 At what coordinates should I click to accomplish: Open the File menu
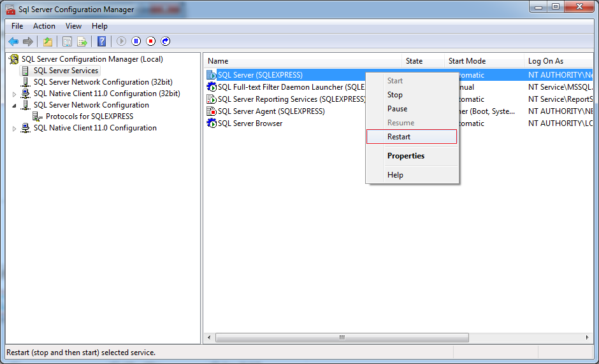tap(17, 26)
